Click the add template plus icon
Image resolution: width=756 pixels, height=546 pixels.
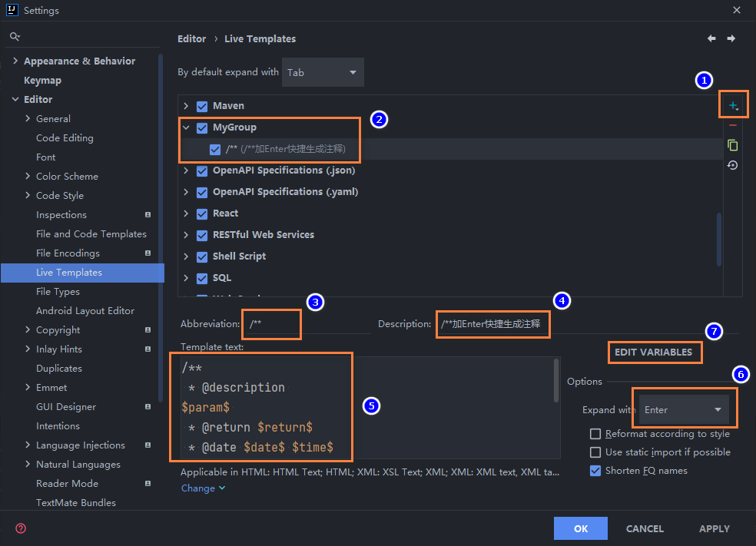733,105
